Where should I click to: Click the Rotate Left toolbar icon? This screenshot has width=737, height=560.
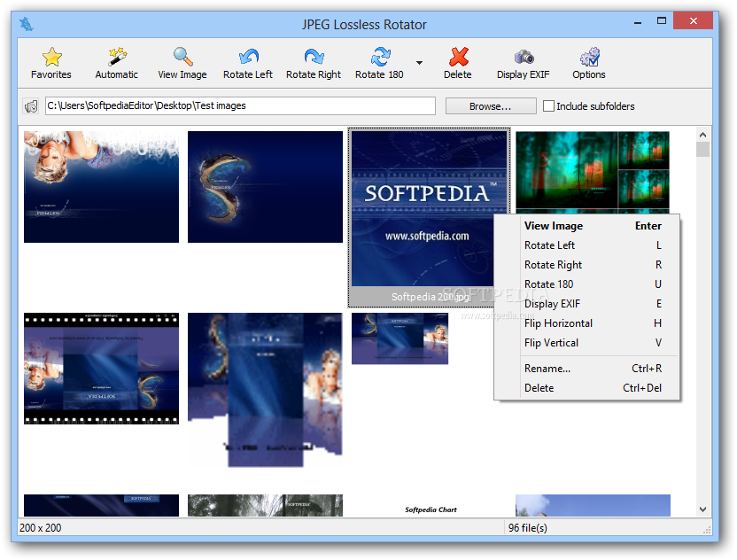[x=248, y=57]
